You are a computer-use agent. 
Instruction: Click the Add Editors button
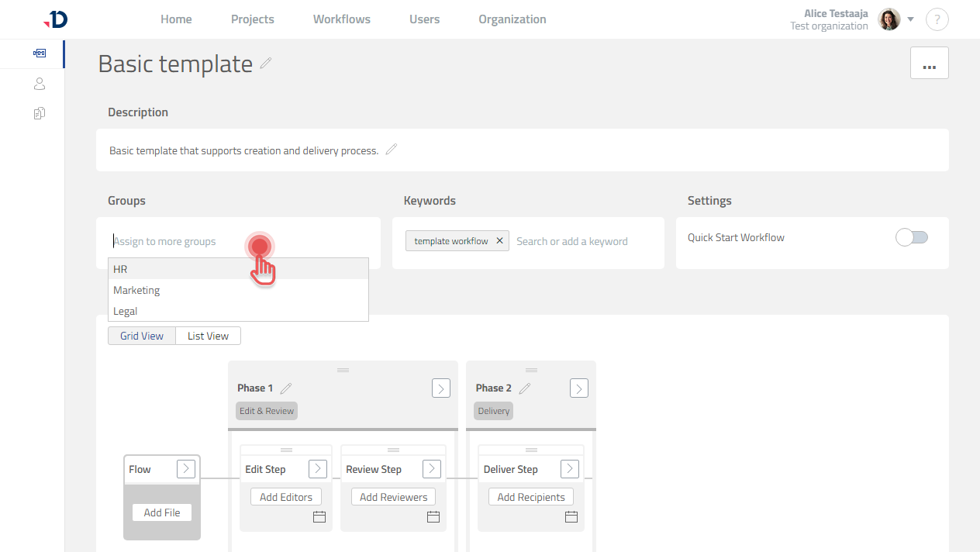click(x=285, y=496)
